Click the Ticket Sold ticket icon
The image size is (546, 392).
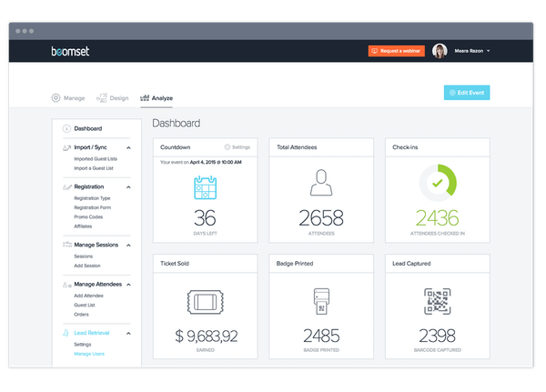(205, 302)
